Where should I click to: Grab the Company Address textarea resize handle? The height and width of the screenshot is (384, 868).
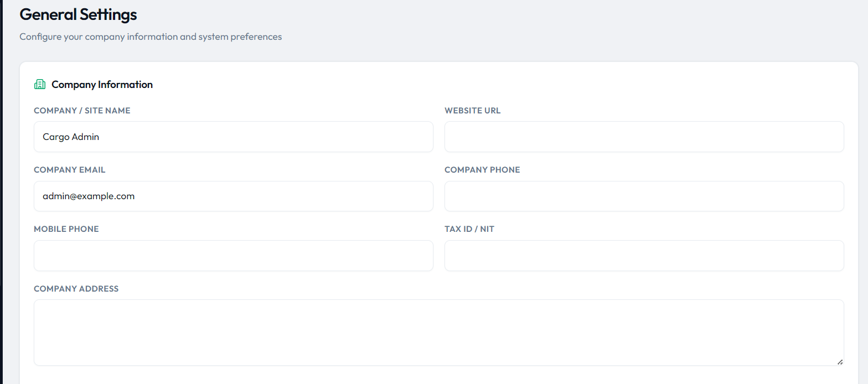coord(840,362)
